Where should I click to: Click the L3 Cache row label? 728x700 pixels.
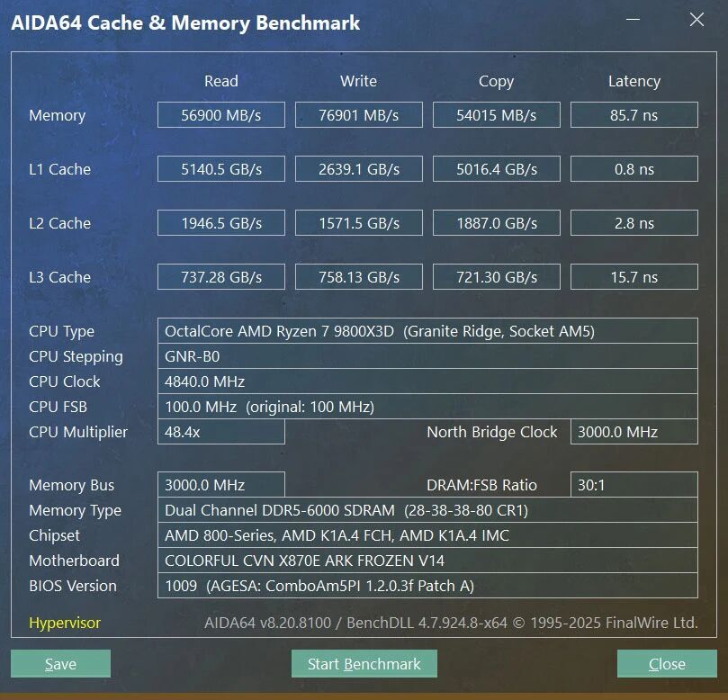coord(60,277)
